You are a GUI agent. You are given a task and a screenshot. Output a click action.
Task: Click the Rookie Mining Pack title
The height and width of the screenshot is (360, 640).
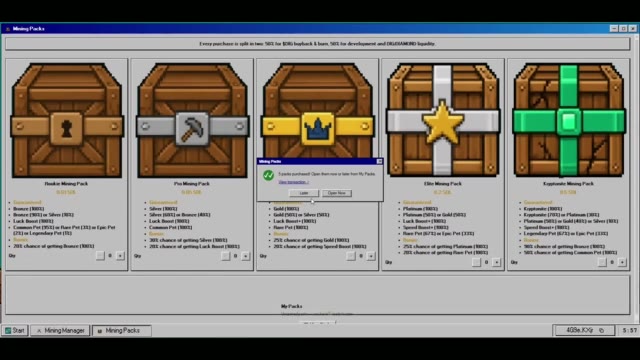pos(66,184)
